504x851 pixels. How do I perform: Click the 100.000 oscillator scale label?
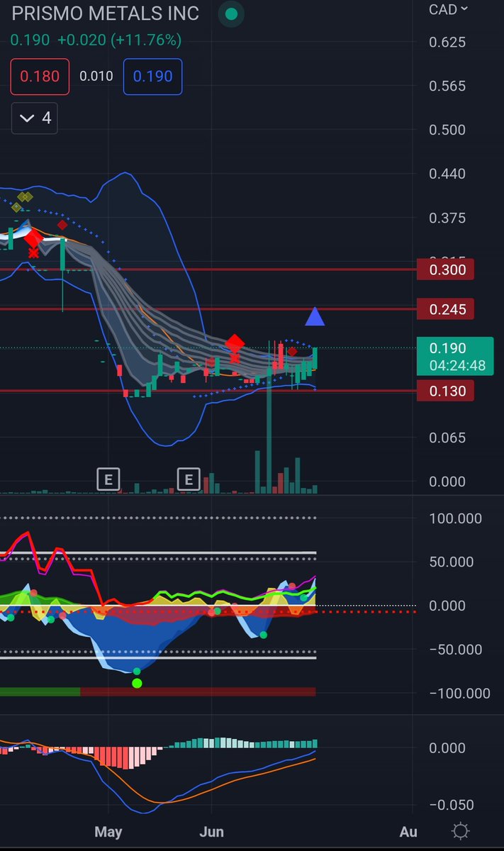coord(455,519)
